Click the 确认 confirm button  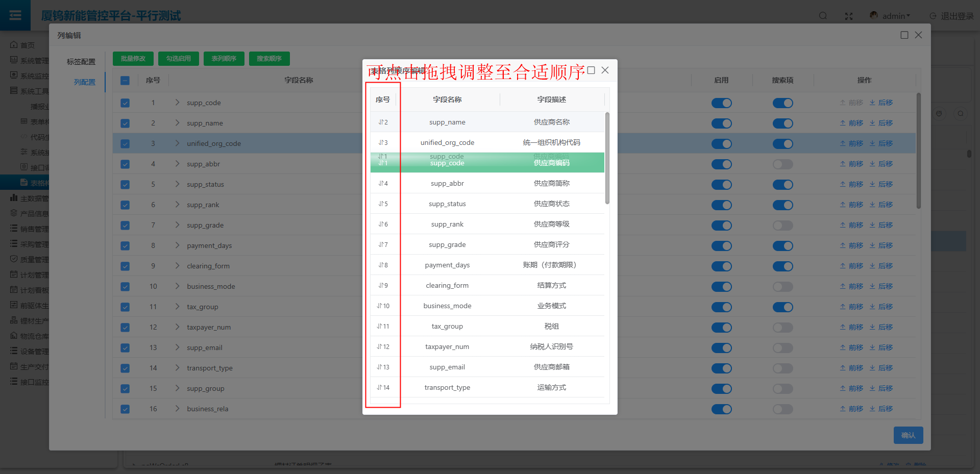coord(908,435)
